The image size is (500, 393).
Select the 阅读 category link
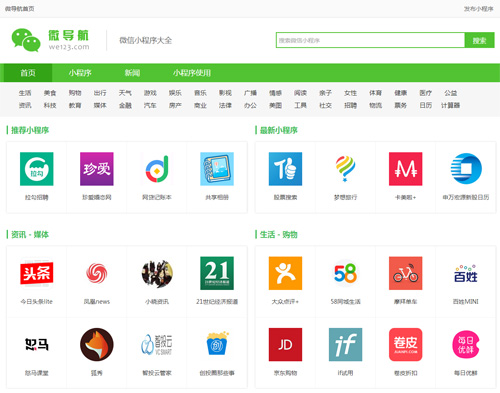click(300, 93)
